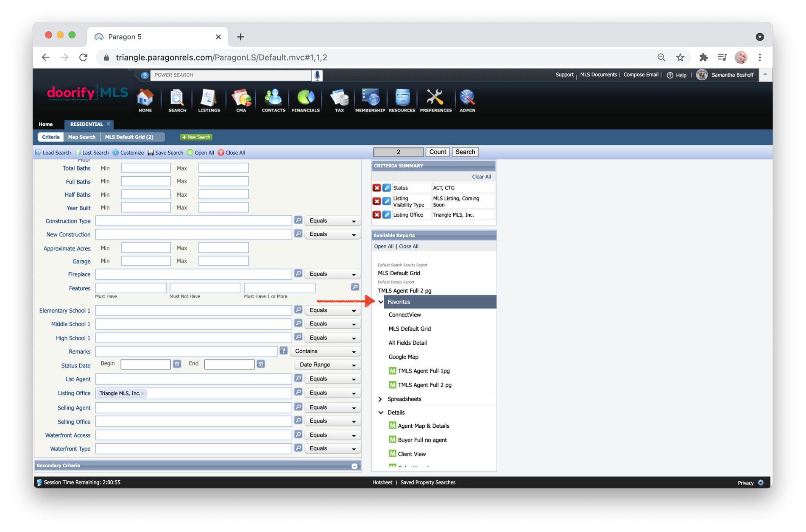Remove the Status criteria with red X
This screenshot has width=806, height=532.
377,188
